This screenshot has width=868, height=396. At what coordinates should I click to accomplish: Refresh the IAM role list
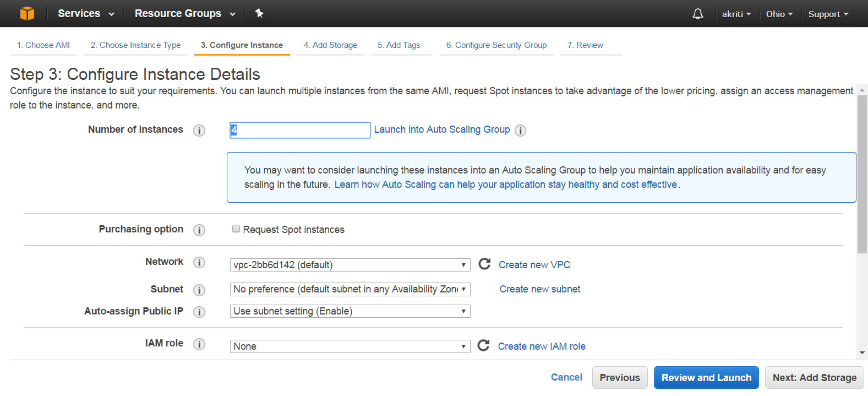(x=483, y=346)
